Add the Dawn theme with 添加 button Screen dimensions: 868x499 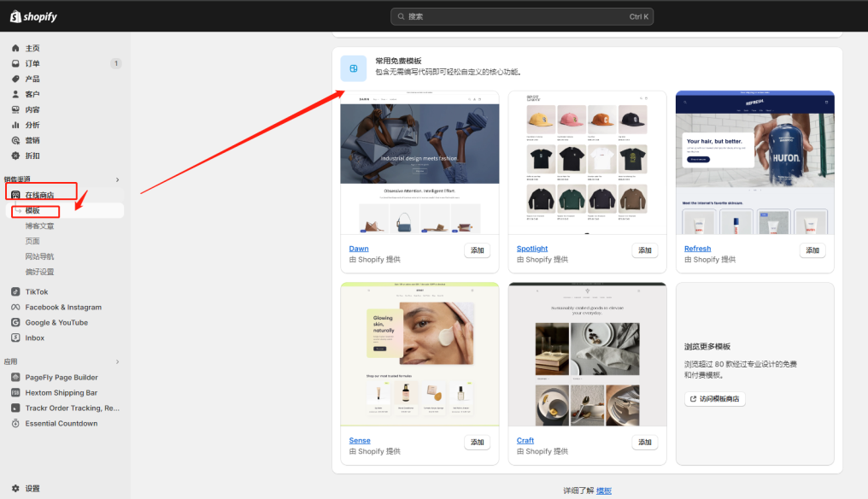click(x=477, y=249)
